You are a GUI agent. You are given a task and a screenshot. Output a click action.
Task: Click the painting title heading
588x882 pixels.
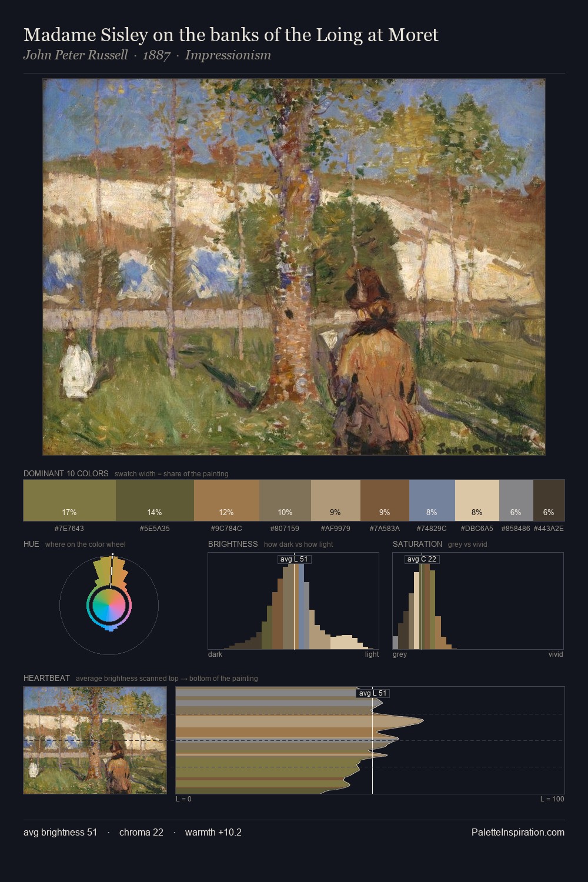click(231, 35)
